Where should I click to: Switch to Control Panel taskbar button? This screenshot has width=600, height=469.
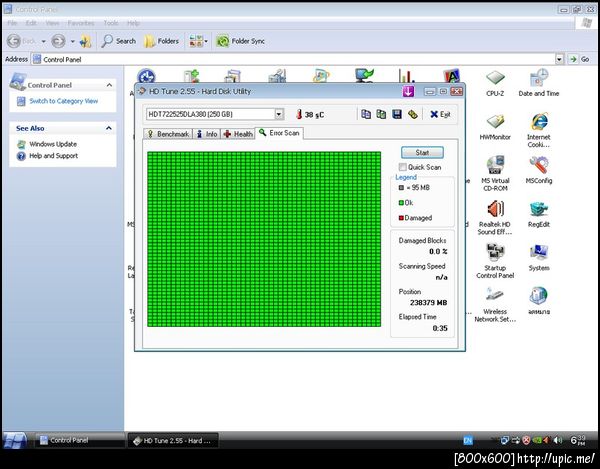tap(80, 440)
